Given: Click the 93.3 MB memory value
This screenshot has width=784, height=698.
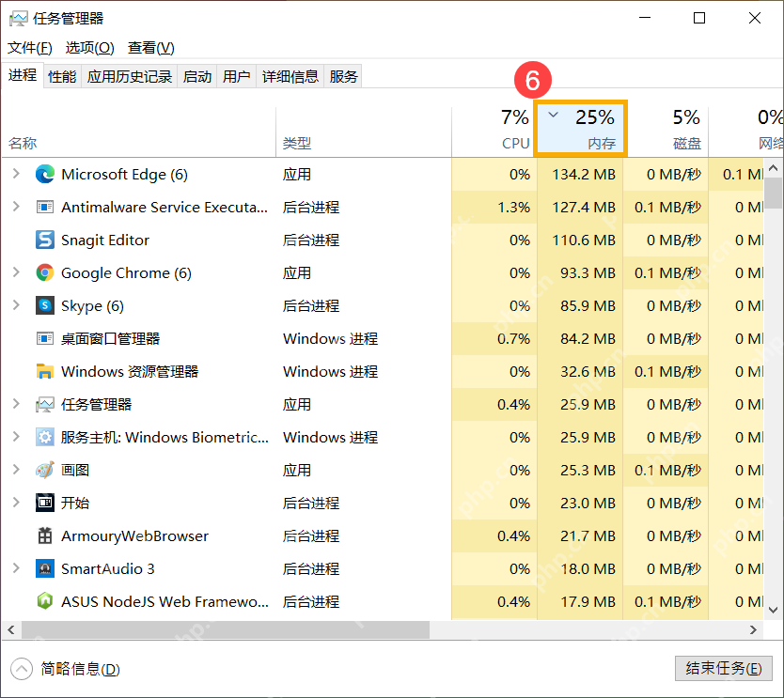Looking at the screenshot, I should [588, 272].
